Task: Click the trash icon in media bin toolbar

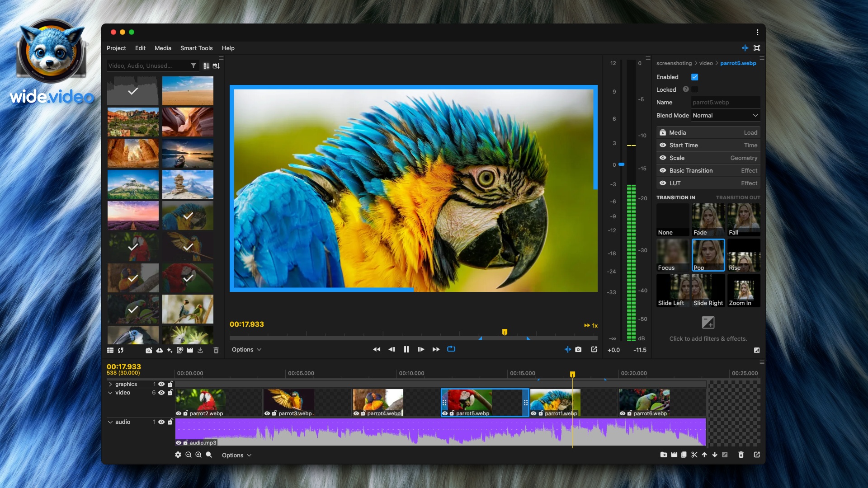Action: pyautogui.click(x=216, y=350)
